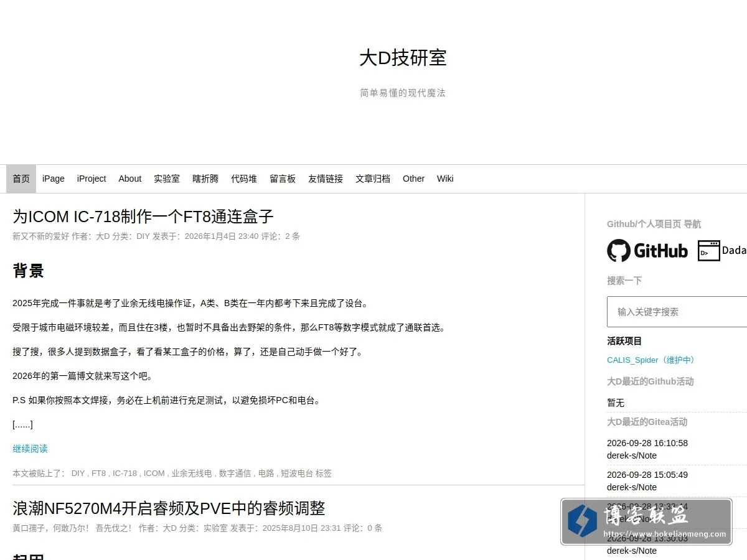Open the iProject menu item

[x=92, y=179]
